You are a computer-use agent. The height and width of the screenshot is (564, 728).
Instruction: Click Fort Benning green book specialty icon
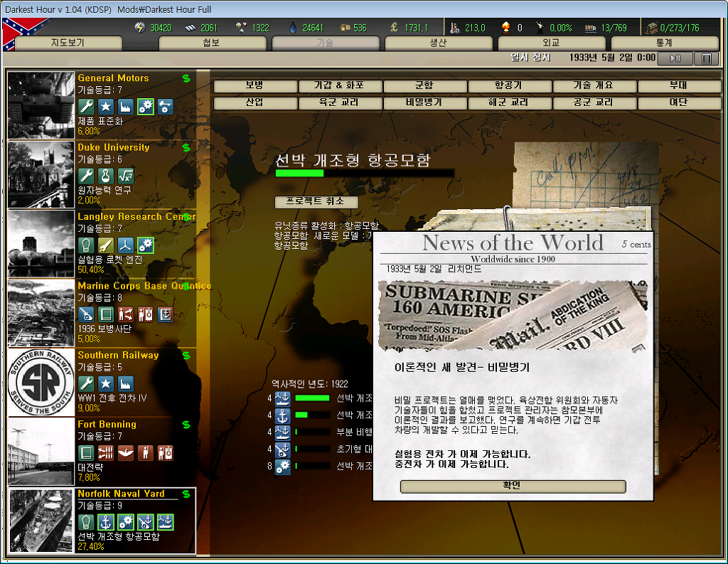86,452
